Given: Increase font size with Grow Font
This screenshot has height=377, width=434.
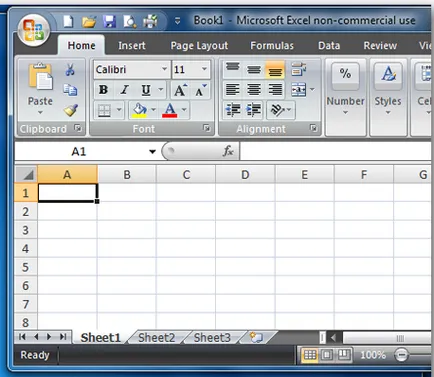Looking at the screenshot, I should (180, 90).
